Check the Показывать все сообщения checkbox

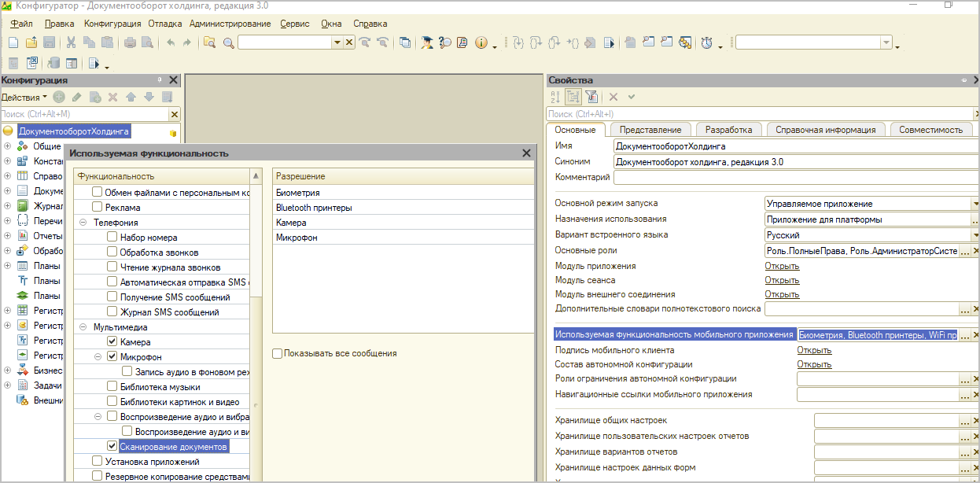point(277,353)
